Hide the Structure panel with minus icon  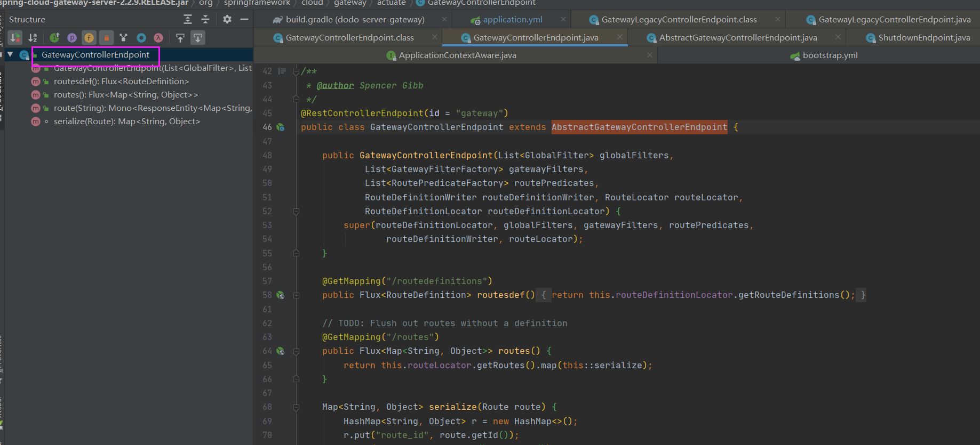244,19
